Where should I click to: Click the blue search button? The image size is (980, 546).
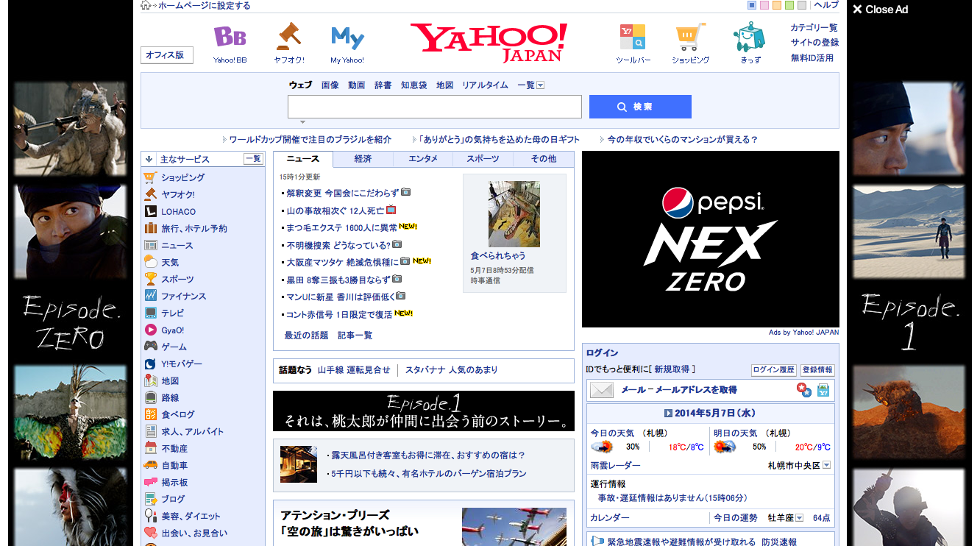640,107
